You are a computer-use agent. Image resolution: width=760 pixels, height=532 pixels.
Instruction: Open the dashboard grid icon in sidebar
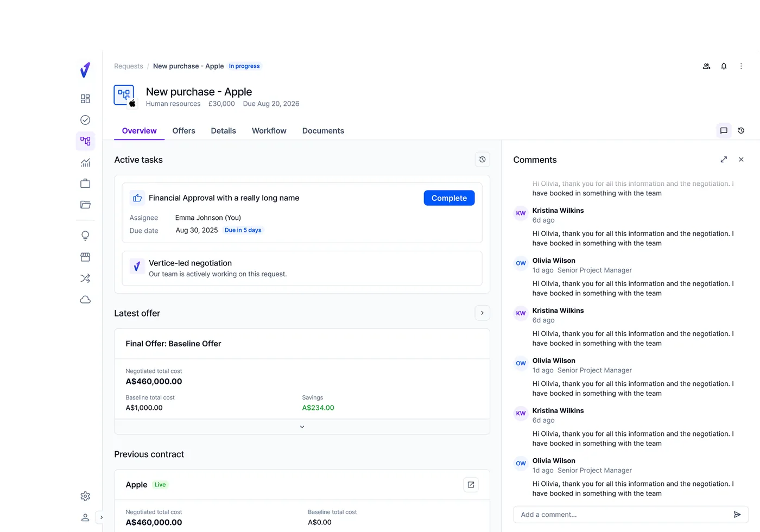(85, 99)
